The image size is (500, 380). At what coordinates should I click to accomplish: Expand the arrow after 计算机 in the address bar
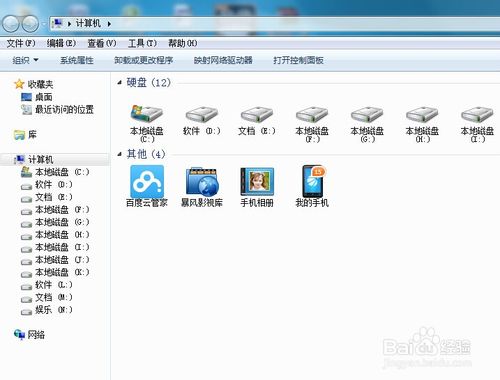pyautogui.click(x=109, y=24)
